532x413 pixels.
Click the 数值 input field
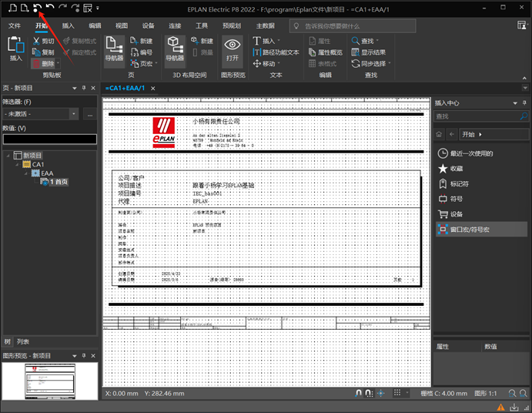(x=50, y=139)
